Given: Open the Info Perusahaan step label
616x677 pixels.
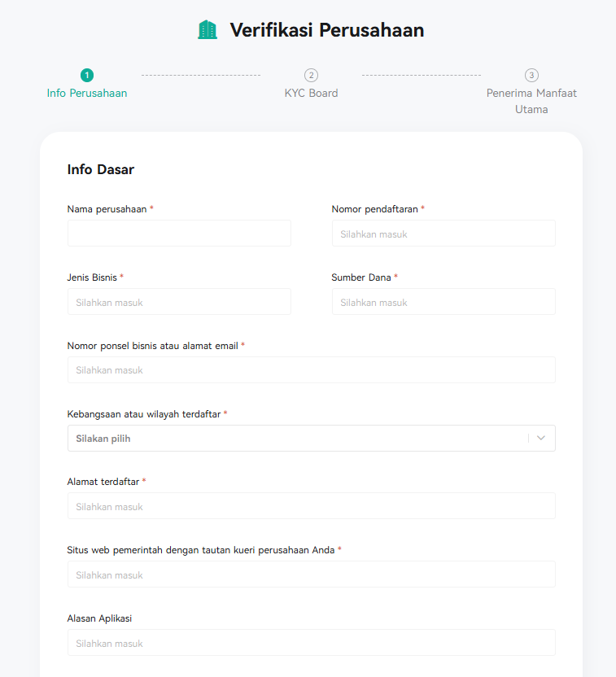Looking at the screenshot, I should point(87,94).
